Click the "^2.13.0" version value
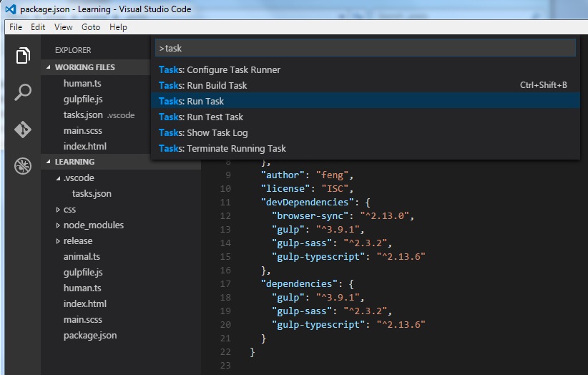Image resolution: width=588 pixels, height=375 pixels. pyautogui.click(x=384, y=215)
